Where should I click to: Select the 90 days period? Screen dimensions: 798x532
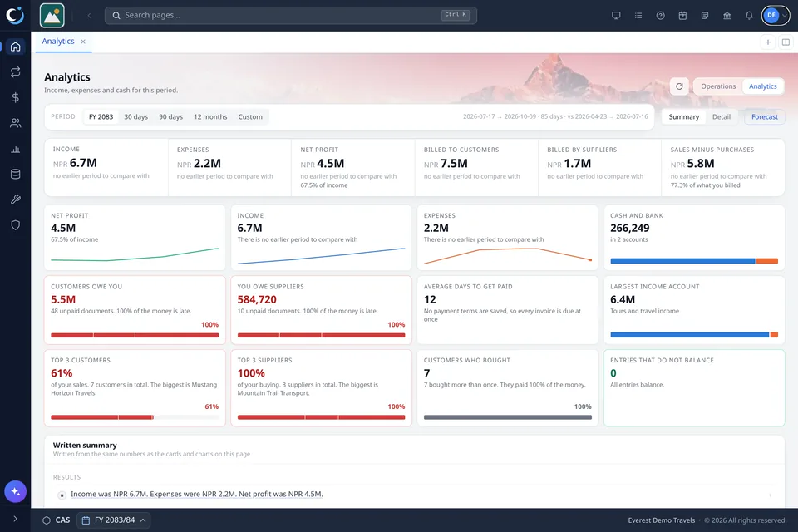click(x=170, y=116)
